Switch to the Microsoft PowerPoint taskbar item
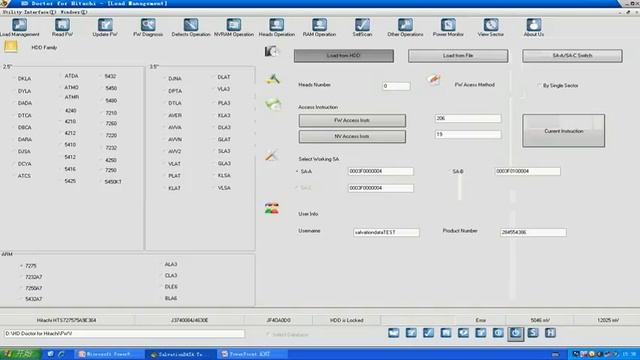The image size is (640, 360). (108, 354)
